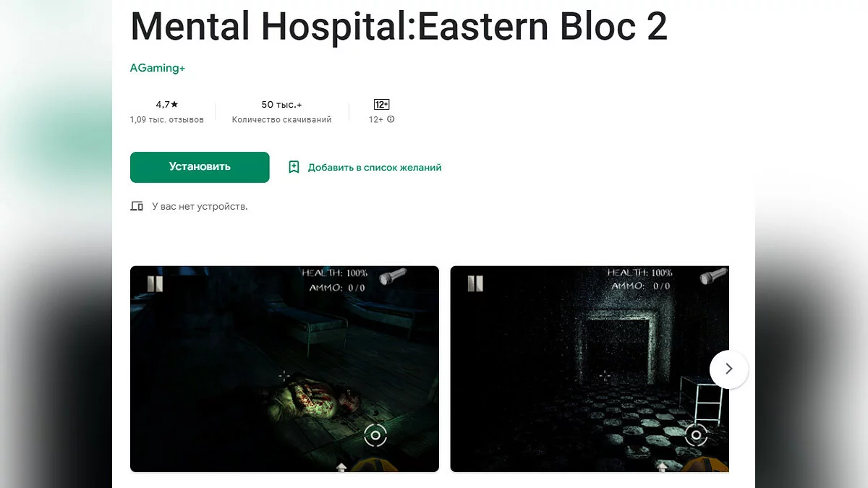
Task: Click the 1,09 тыс. отзывов reviews count
Action: point(167,120)
